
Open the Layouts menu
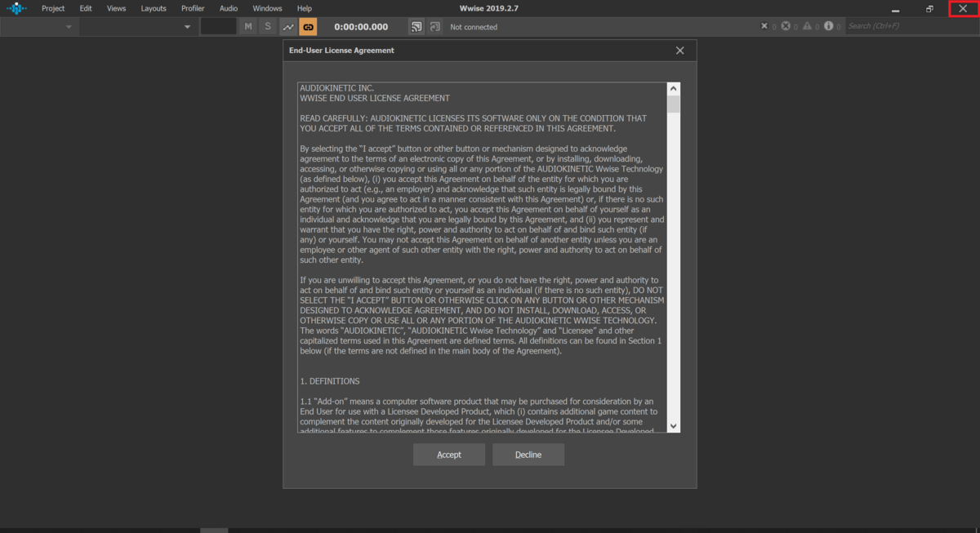pyautogui.click(x=154, y=8)
